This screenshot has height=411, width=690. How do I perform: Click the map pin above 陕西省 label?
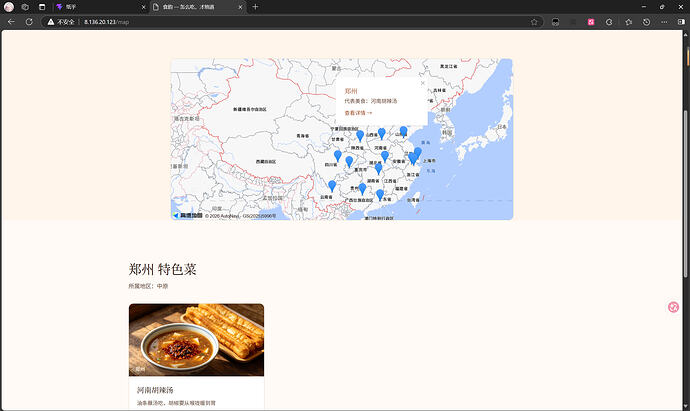coord(360,136)
